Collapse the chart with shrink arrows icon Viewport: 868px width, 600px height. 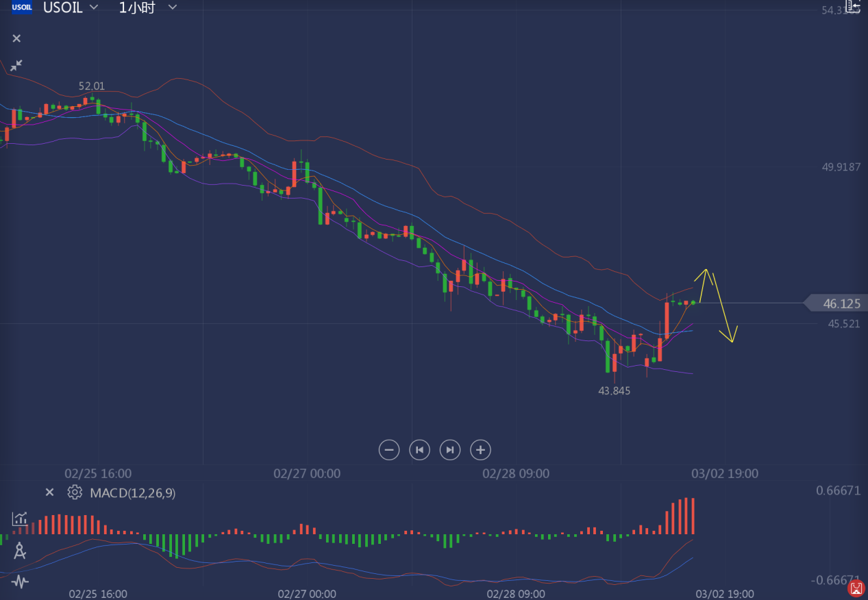click(16, 65)
